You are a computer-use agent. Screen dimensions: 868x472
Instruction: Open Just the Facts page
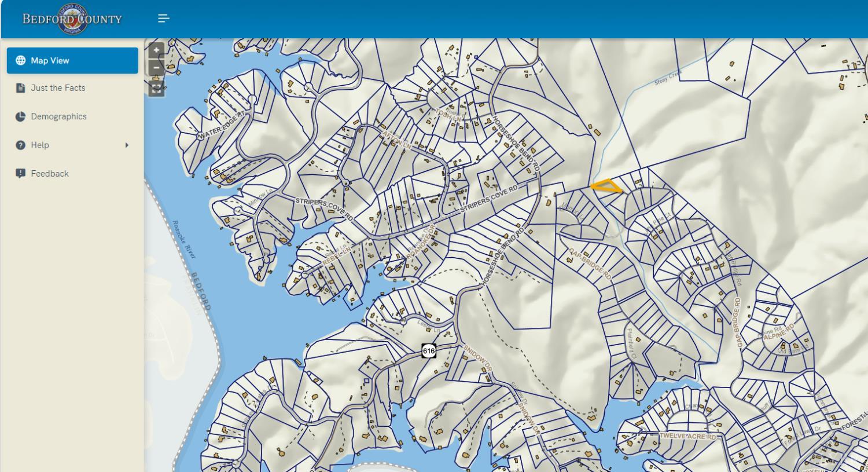point(72,88)
